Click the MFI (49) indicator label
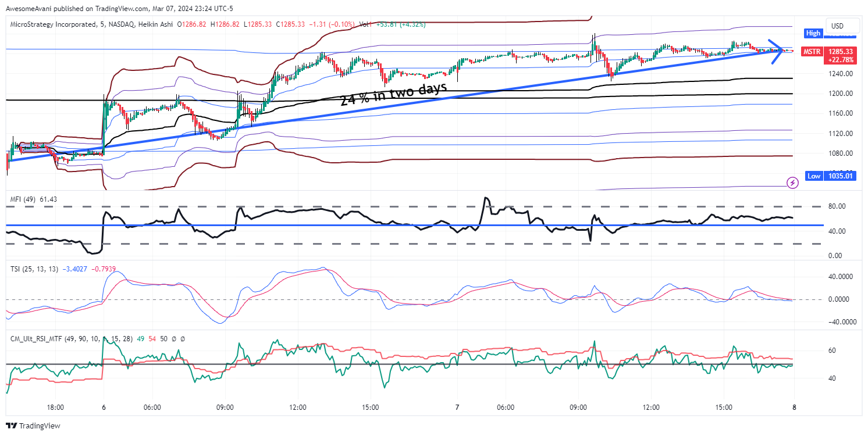The height and width of the screenshot is (436, 868). (x=24, y=199)
